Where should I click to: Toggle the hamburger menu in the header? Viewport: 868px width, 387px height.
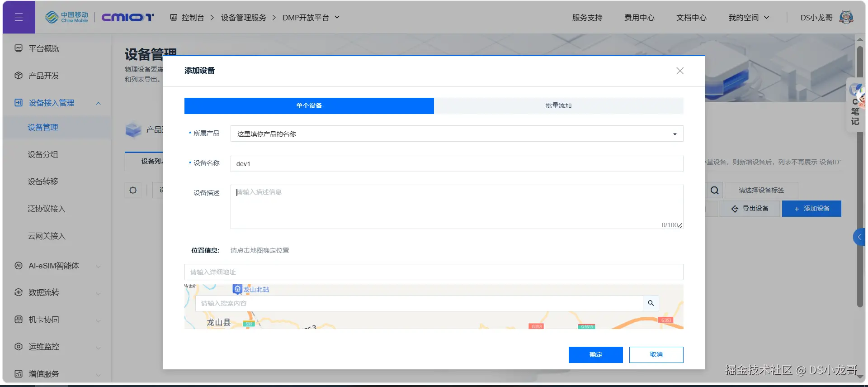pos(19,17)
